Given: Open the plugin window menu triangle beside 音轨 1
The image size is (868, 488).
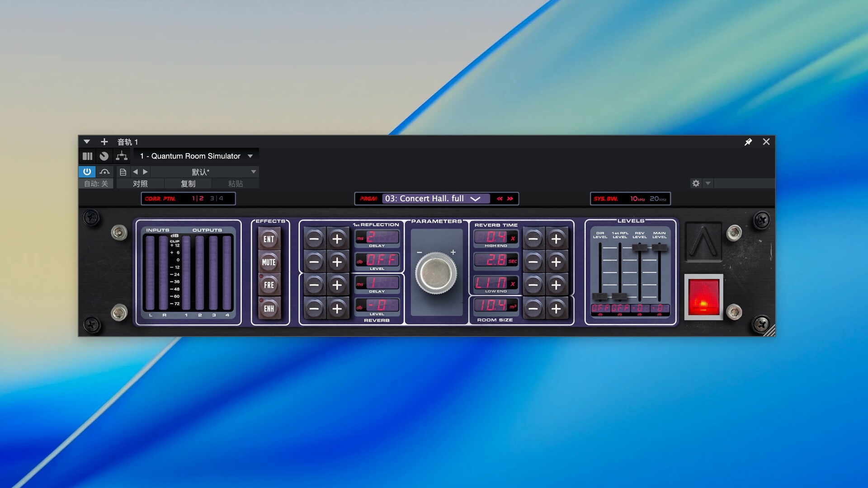Looking at the screenshot, I should click(87, 142).
